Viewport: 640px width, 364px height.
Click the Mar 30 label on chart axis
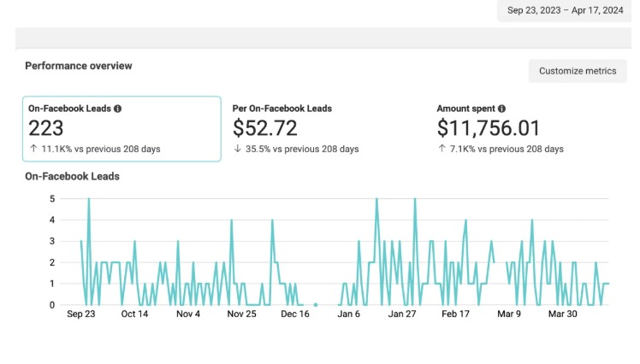(562, 314)
